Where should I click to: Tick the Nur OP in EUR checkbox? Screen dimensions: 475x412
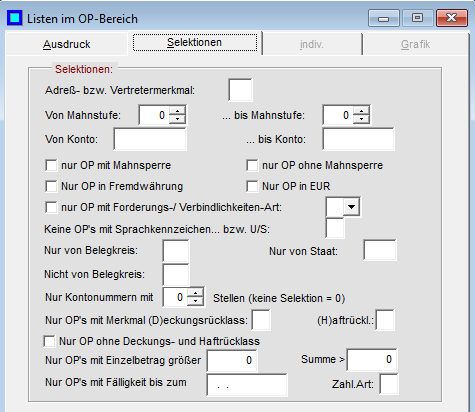(252, 186)
